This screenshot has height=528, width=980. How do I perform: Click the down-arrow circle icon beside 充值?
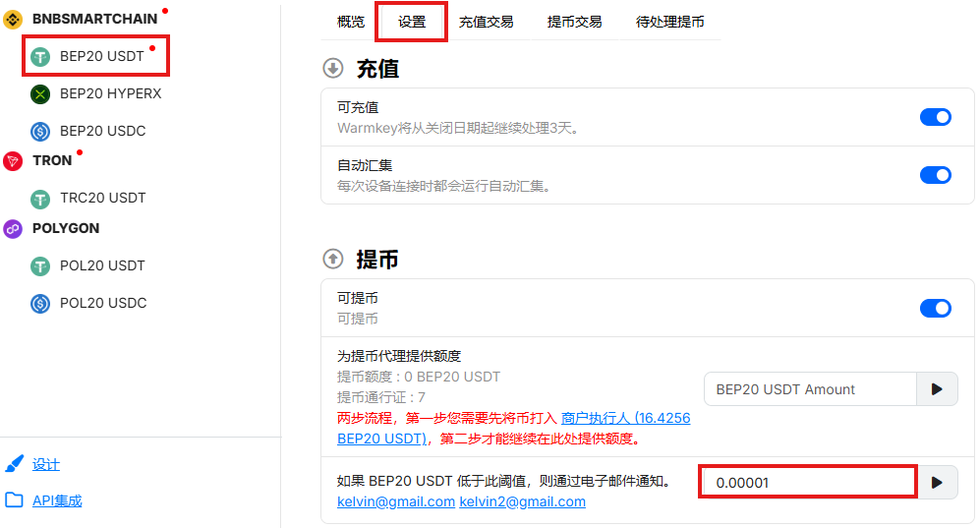333,68
